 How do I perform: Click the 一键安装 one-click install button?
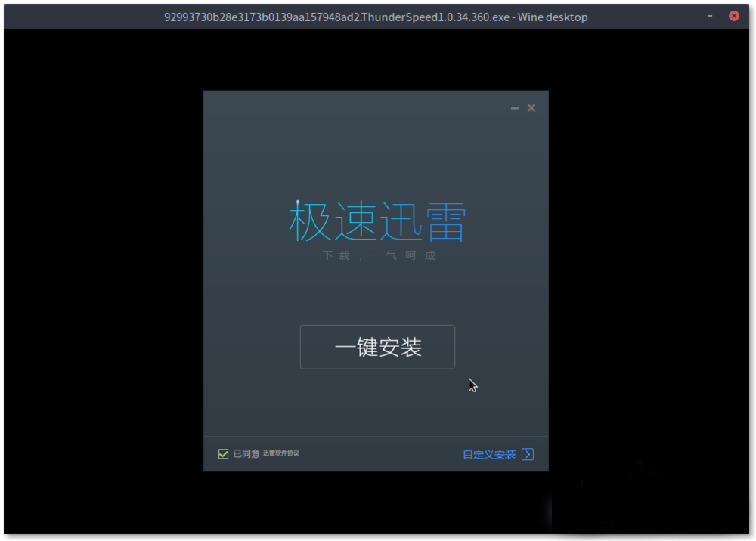[x=377, y=347]
